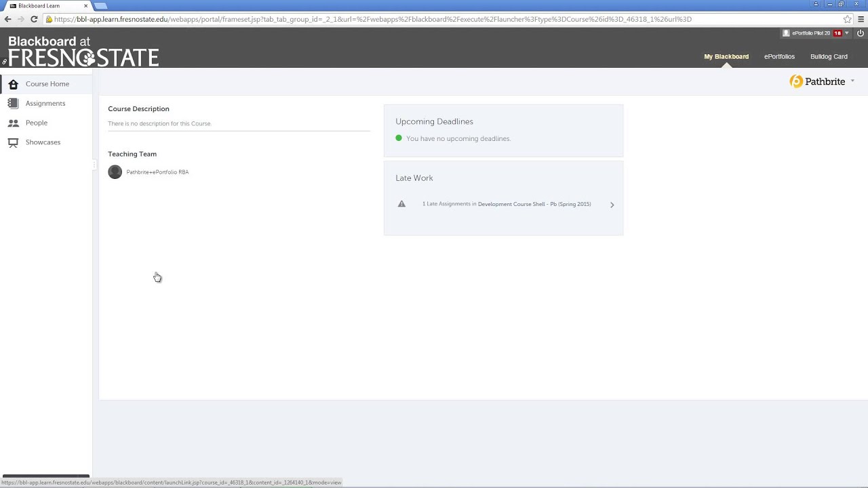Select the Blackboard Learn browser tab

click(47, 5)
